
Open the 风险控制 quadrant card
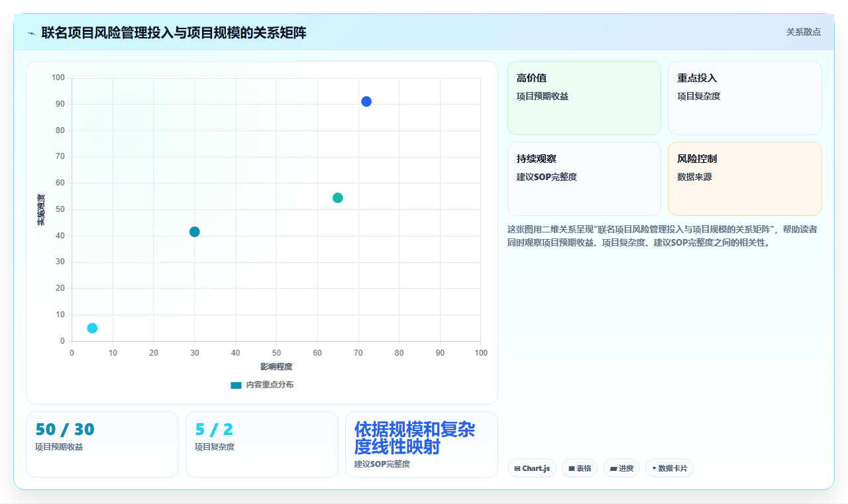point(745,179)
